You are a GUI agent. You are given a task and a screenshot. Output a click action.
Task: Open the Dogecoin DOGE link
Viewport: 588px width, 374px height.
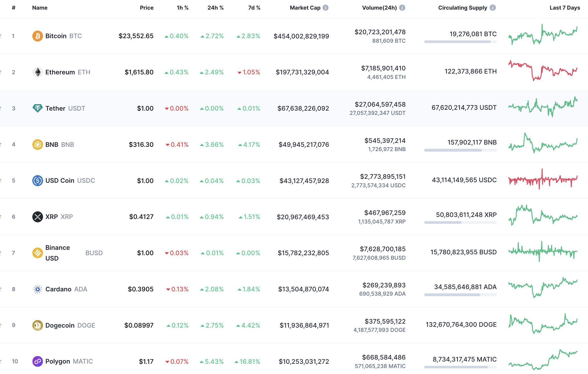pyautogui.click(x=60, y=325)
